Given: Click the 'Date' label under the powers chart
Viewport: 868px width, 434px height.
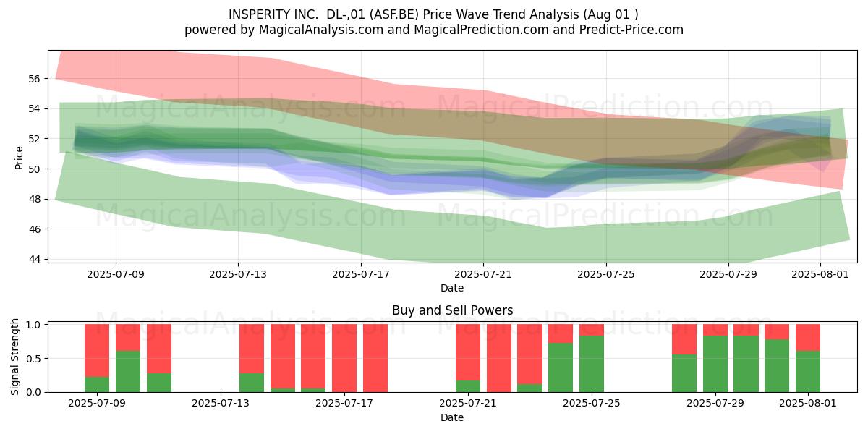Looking at the screenshot, I should pyautogui.click(x=452, y=417).
